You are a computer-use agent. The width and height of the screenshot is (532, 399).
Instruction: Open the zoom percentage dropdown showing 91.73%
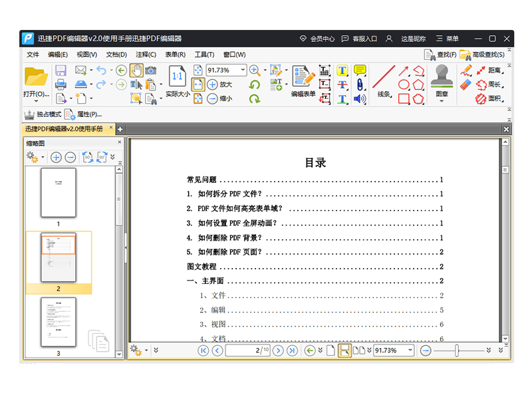(x=242, y=69)
